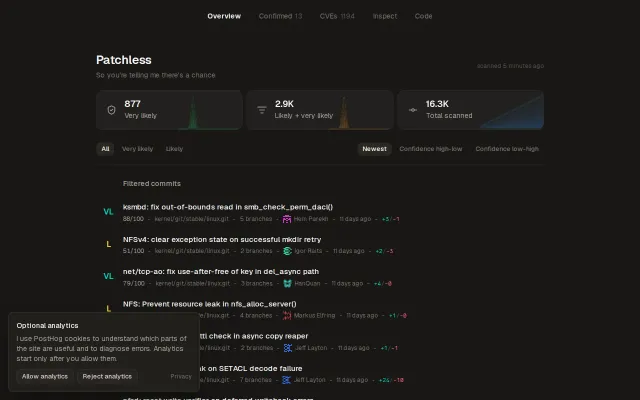This screenshot has width=640, height=400.
Task: Click the filter icon next to 2.9K
Action: pyautogui.click(x=262, y=110)
